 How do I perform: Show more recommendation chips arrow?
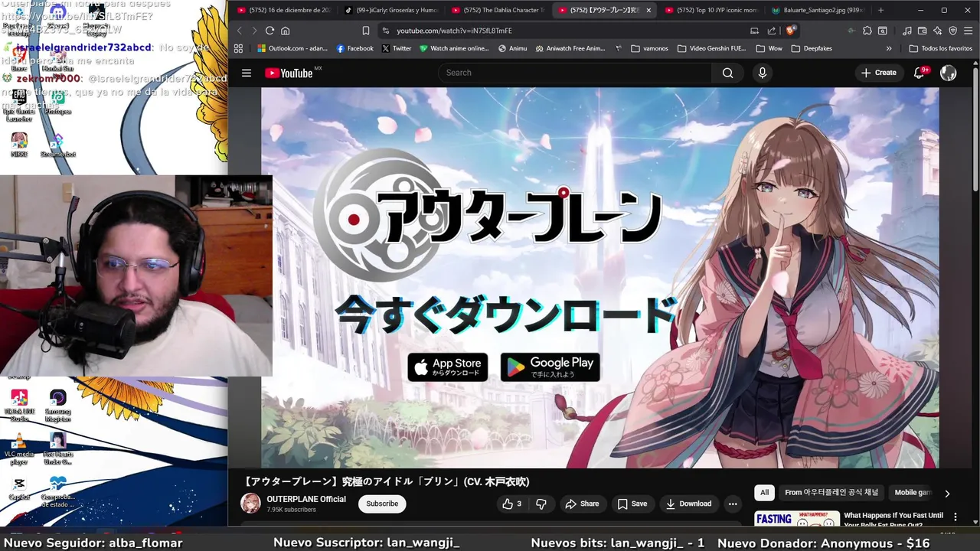coord(947,494)
